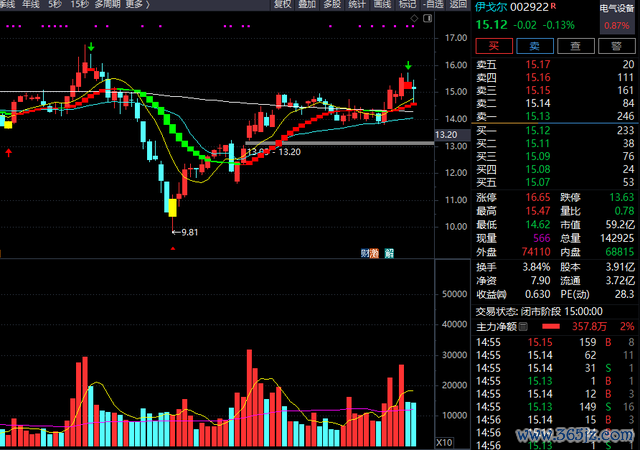Click the 13.20 price marker on axis
The image size is (640, 450).
447,135
